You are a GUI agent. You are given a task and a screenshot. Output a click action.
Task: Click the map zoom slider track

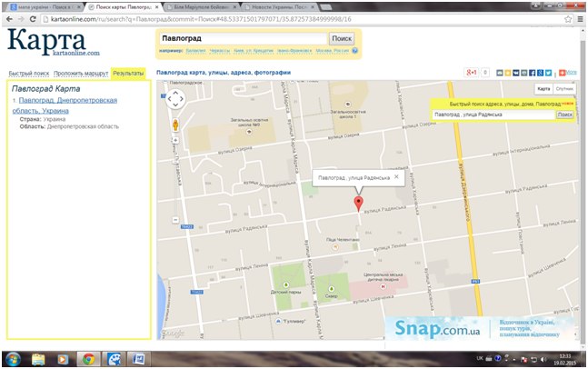[175, 180]
